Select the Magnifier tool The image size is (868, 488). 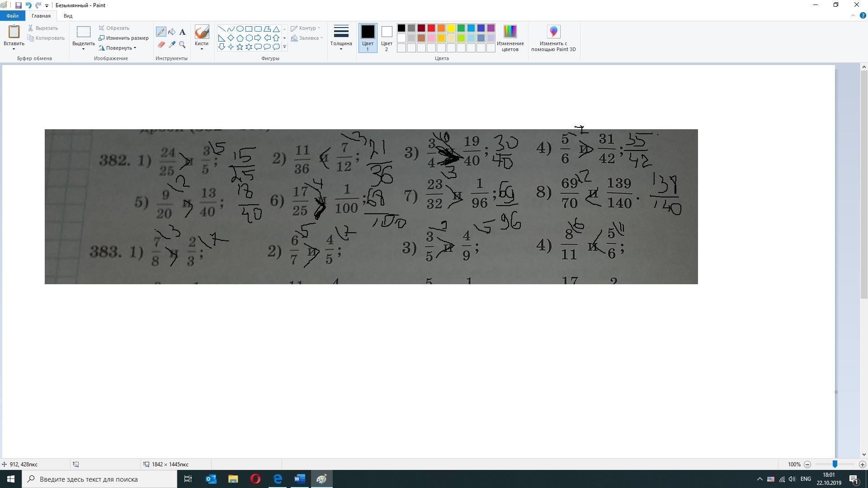coord(182,45)
